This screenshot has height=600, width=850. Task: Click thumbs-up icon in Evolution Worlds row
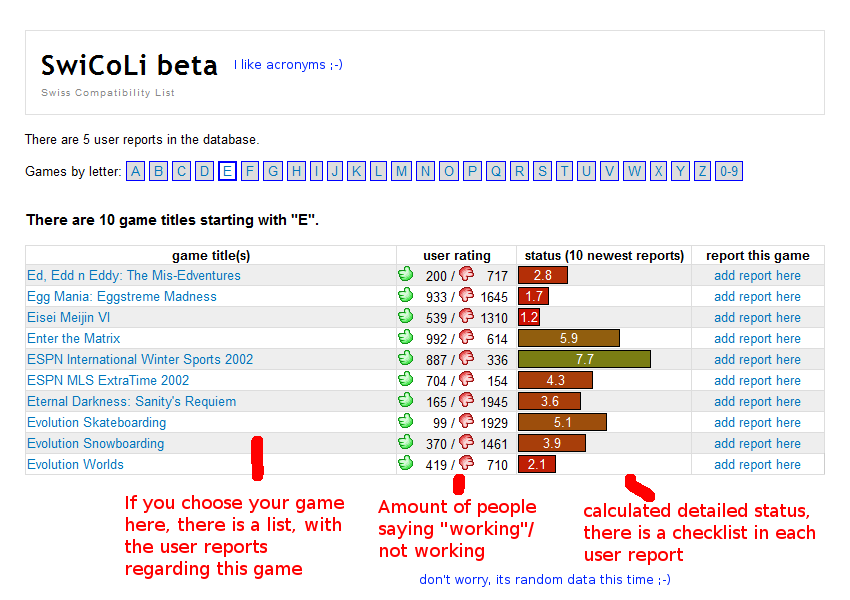pos(405,463)
